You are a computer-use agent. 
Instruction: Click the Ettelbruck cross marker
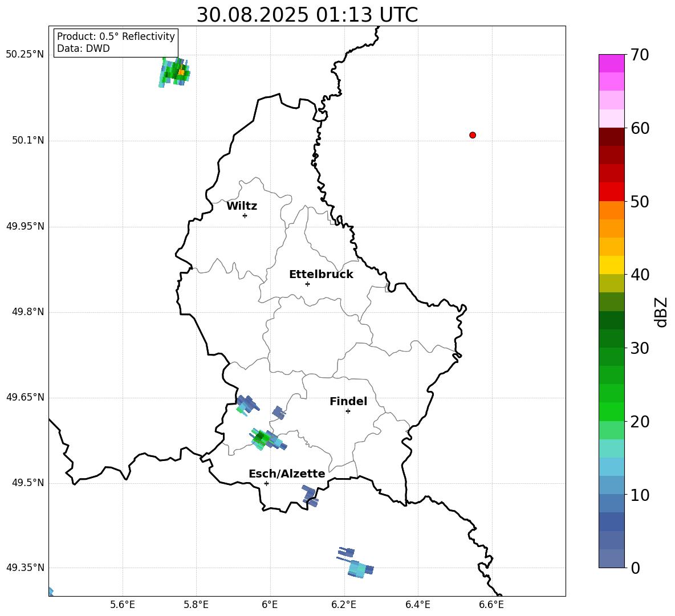[307, 284]
